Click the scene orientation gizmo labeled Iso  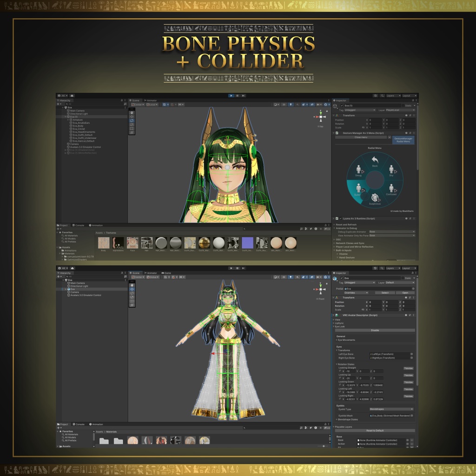pos(321,117)
